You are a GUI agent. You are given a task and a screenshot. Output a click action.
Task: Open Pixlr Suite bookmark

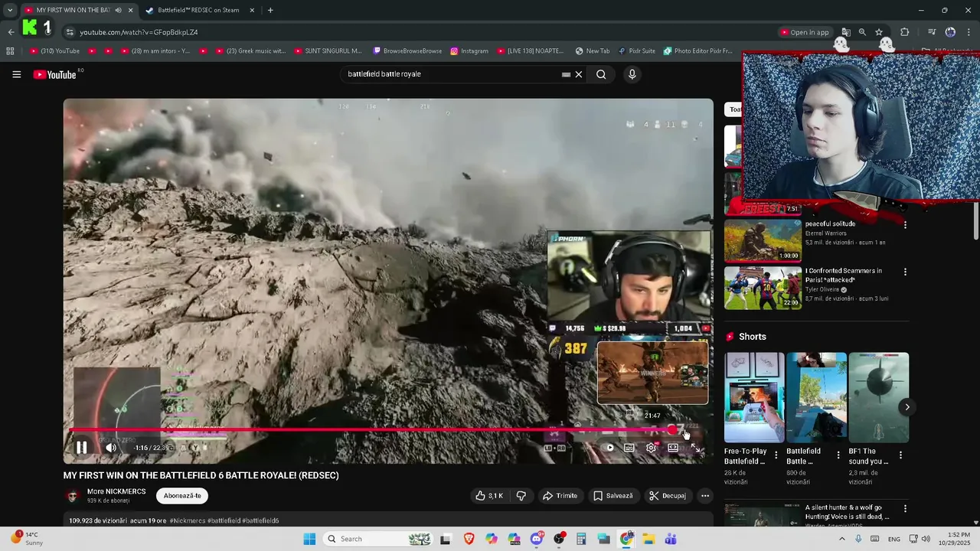(637, 51)
